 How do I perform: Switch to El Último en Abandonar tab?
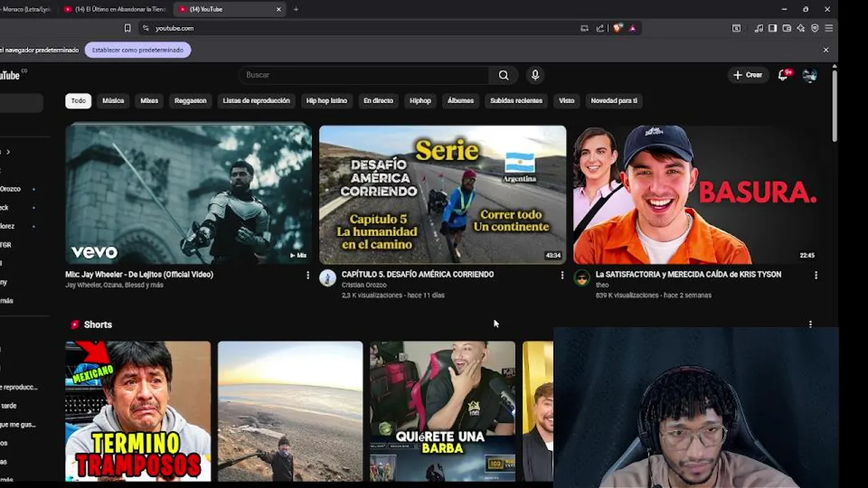pyautogui.click(x=117, y=9)
